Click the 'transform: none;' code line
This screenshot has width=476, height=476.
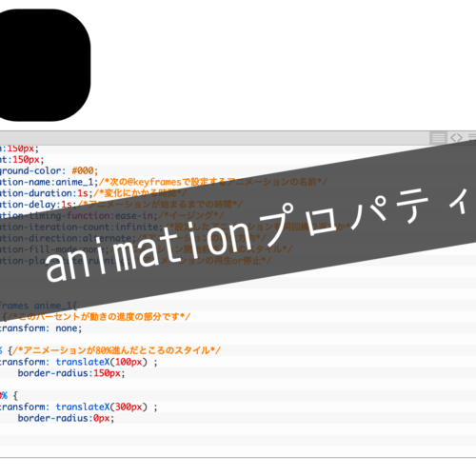click(41, 328)
